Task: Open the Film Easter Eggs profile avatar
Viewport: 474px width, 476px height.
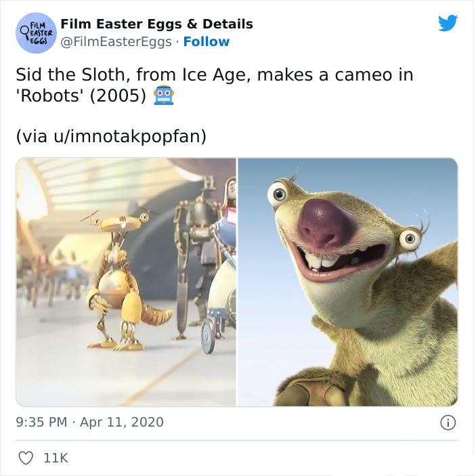Action: (x=36, y=33)
